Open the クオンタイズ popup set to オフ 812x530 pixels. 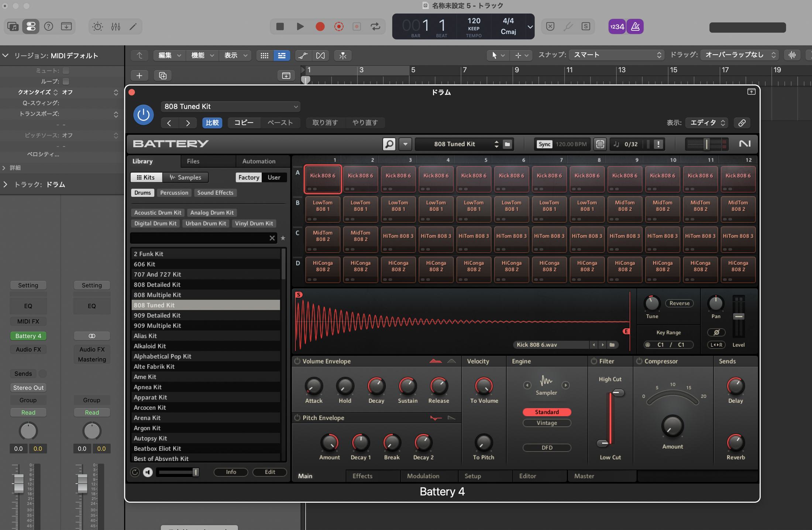90,92
